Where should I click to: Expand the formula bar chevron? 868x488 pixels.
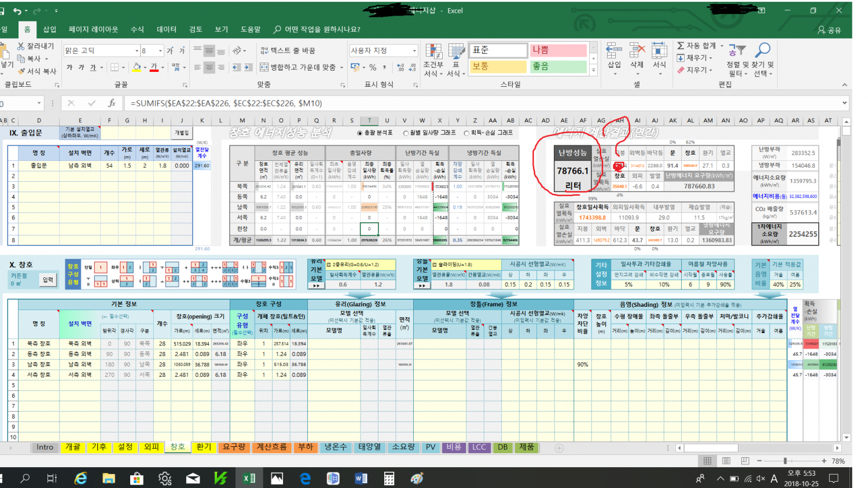[845, 103]
